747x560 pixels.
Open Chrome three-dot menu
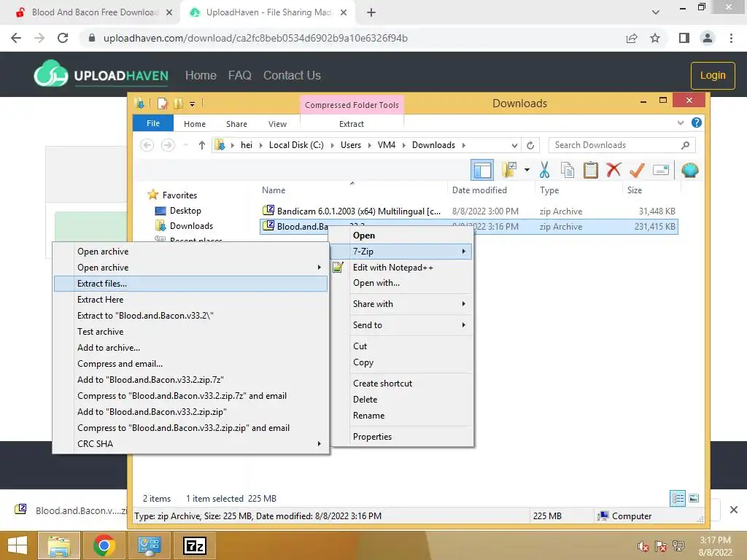(x=731, y=38)
